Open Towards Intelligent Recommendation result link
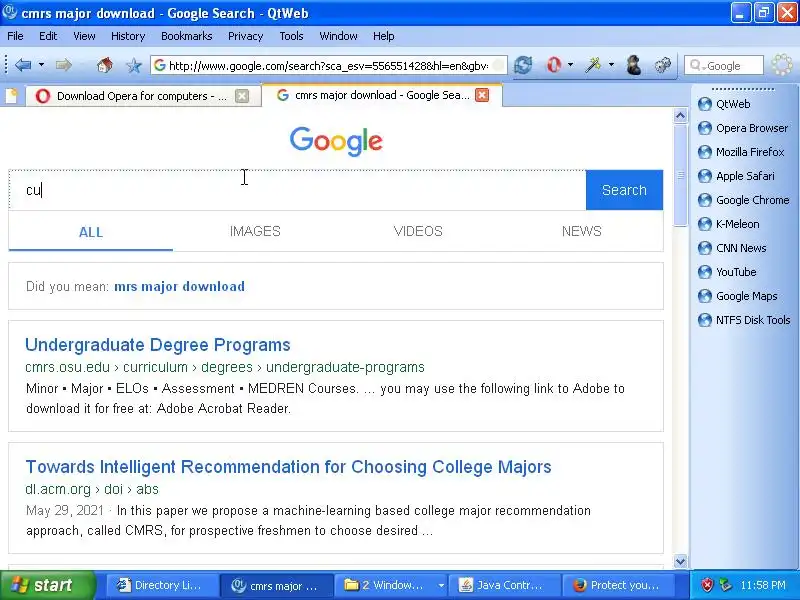Viewport: 800px width, 600px height. pos(288,467)
